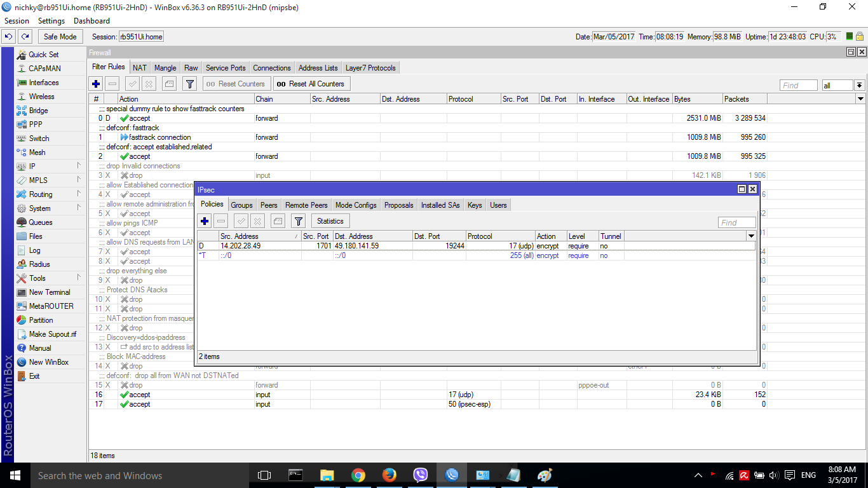Click the Statistics button in IPsec
This screenshot has height=488, width=868.
(x=330, y=221)
